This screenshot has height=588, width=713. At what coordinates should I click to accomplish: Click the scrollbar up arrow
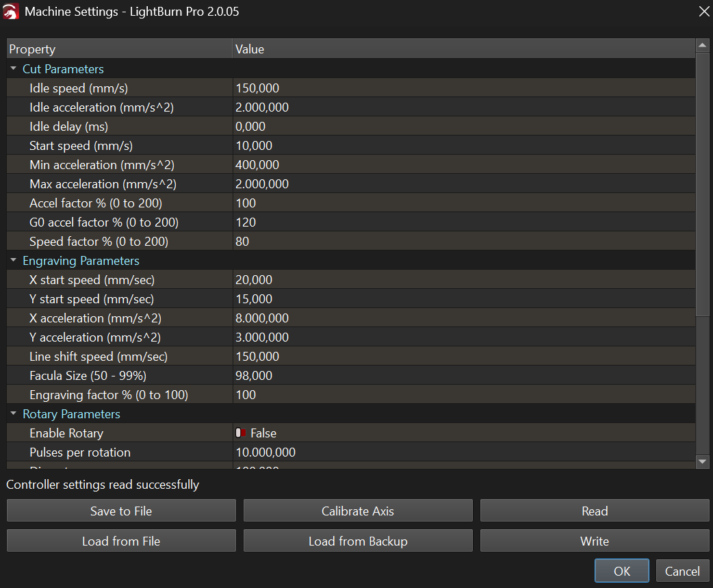[702, 46]
